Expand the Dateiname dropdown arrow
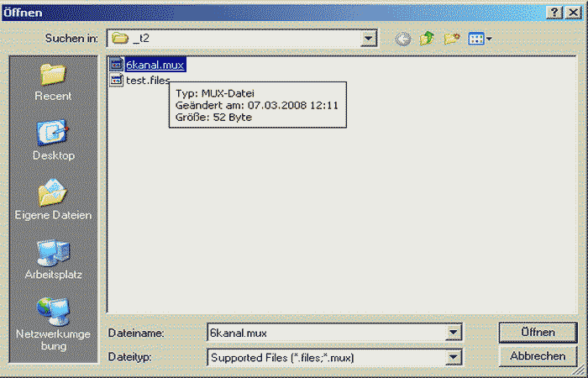The height and width of the screenshot is (378, 588). coord(454,333)
